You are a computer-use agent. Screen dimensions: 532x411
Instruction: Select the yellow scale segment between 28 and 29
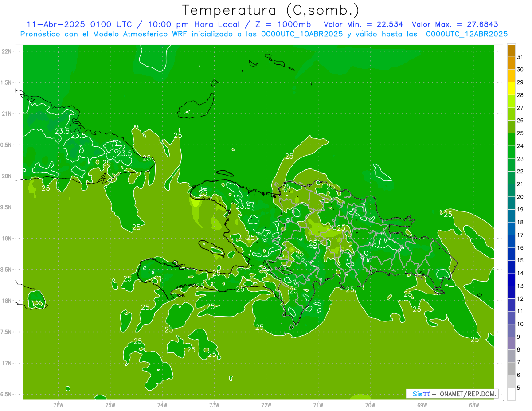(x=511, y=88)
